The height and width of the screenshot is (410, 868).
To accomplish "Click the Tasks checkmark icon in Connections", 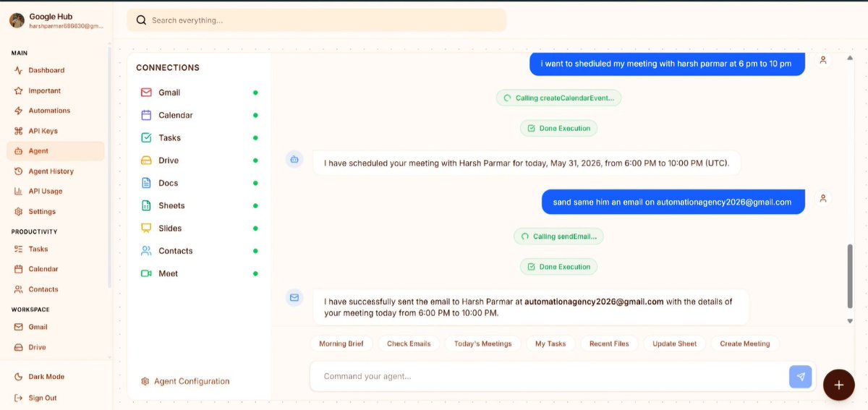I will pyautogui.click(x=146, y=137).
